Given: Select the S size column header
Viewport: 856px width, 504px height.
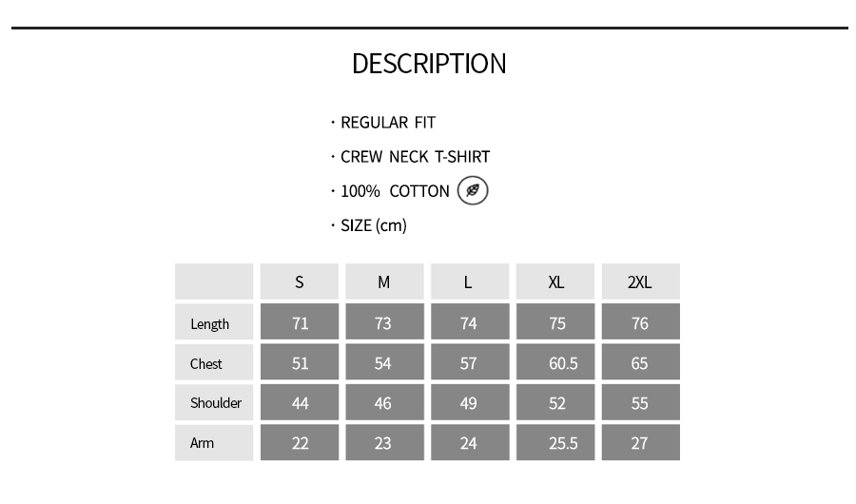Looking at the screenshot, I should (x=300, y=282).
